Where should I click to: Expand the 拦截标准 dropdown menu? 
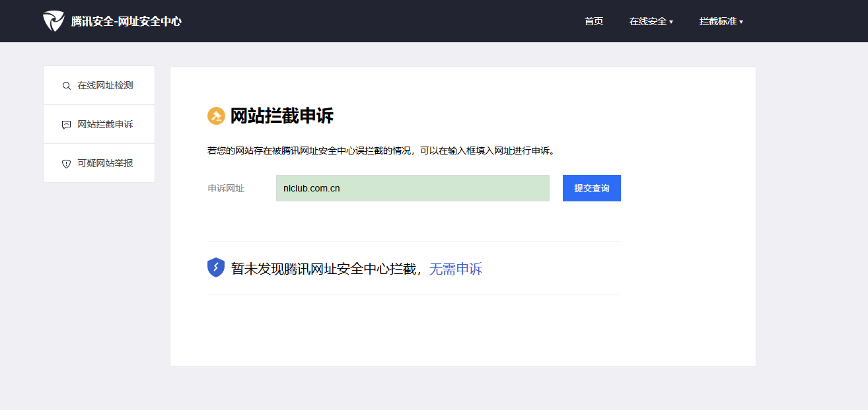(721, 21)
